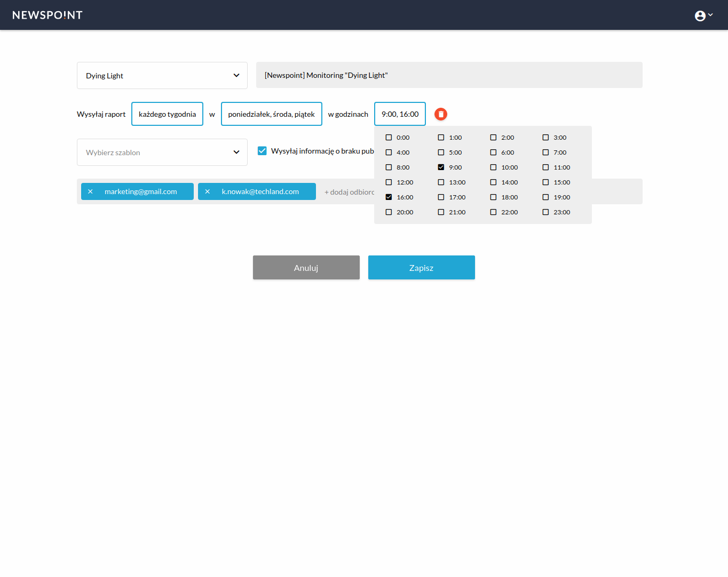The image size is (728, 577).
Task: Open the user account menu icon
Action: tap(703, 15)
